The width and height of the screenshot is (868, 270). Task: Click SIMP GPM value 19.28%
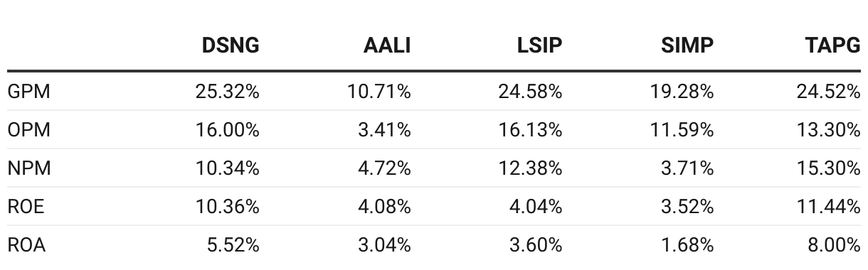click(682, 91)
